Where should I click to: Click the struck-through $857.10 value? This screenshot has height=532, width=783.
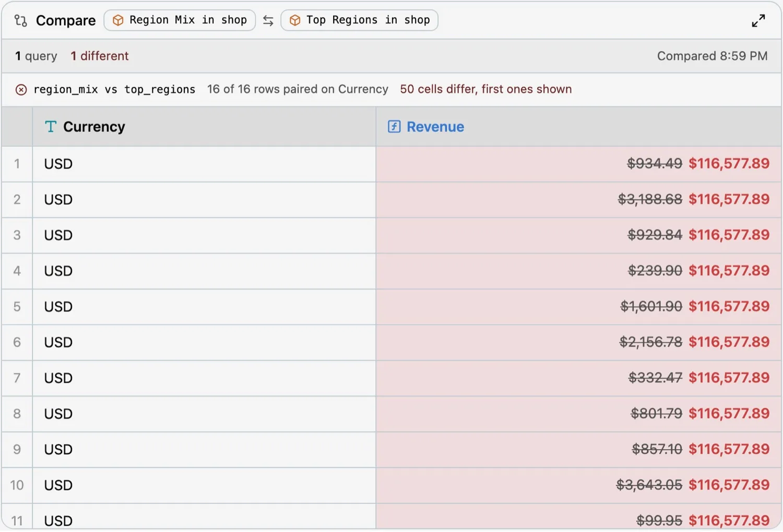(x=657, y=450)
